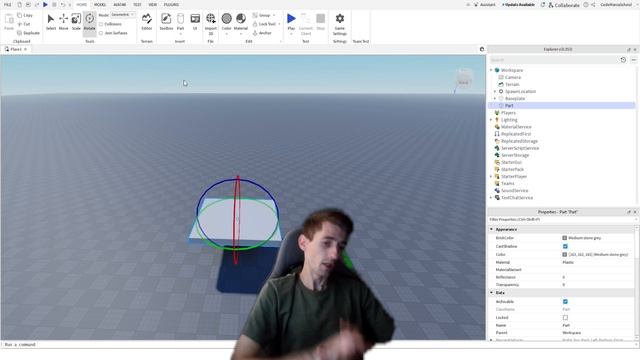
Task: Click the new file icon in title bar
Action: point(19,4)
